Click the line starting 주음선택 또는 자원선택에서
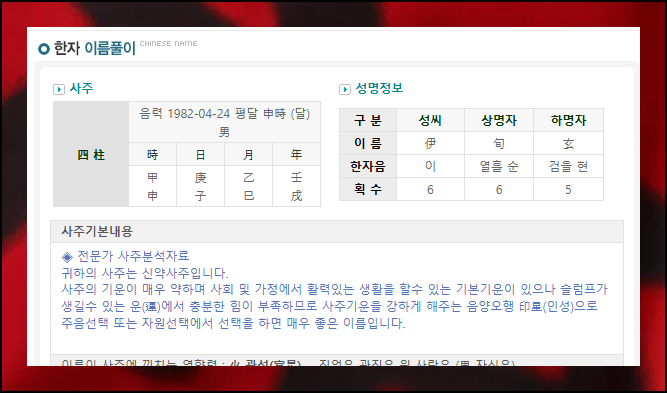 tap(234, 323)
